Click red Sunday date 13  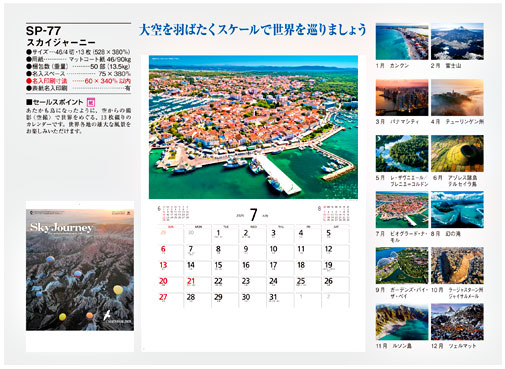coord(163,265)
